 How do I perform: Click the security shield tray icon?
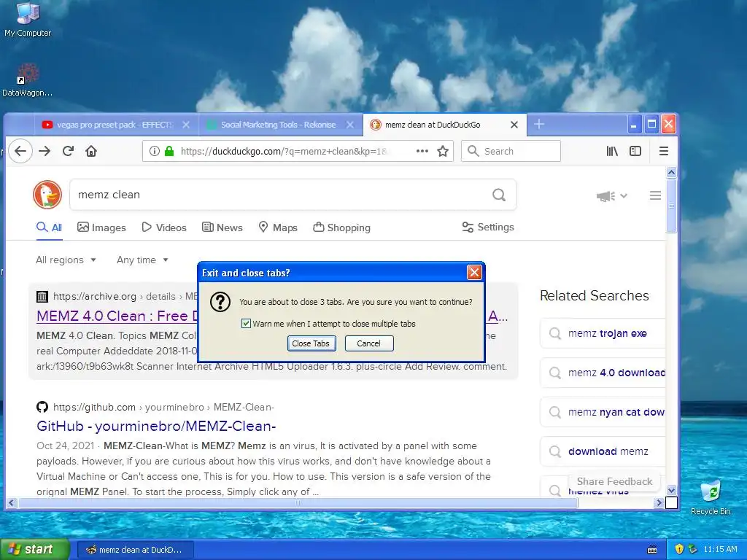pyautogui.click(x=679, y=549)
